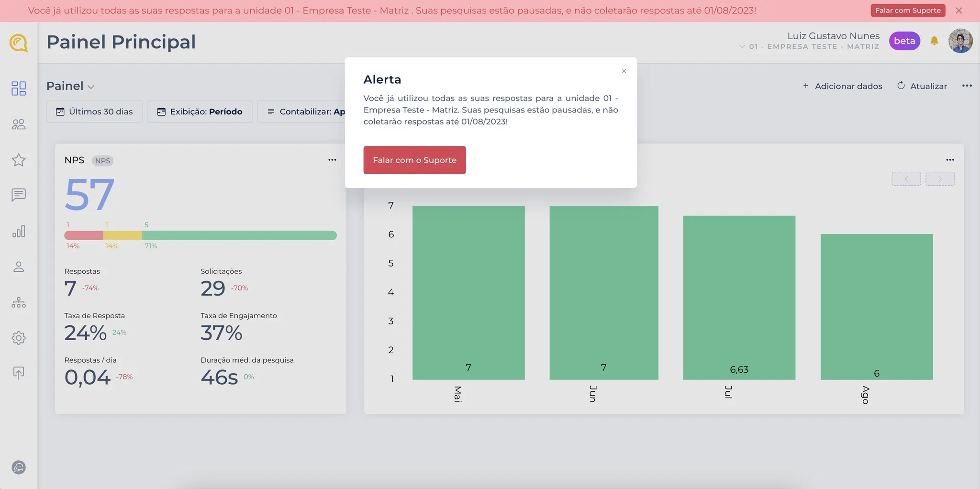
Task: Expand the 01 - Empresa Teste - Matriz unit selector
Action: click(809, 46)
